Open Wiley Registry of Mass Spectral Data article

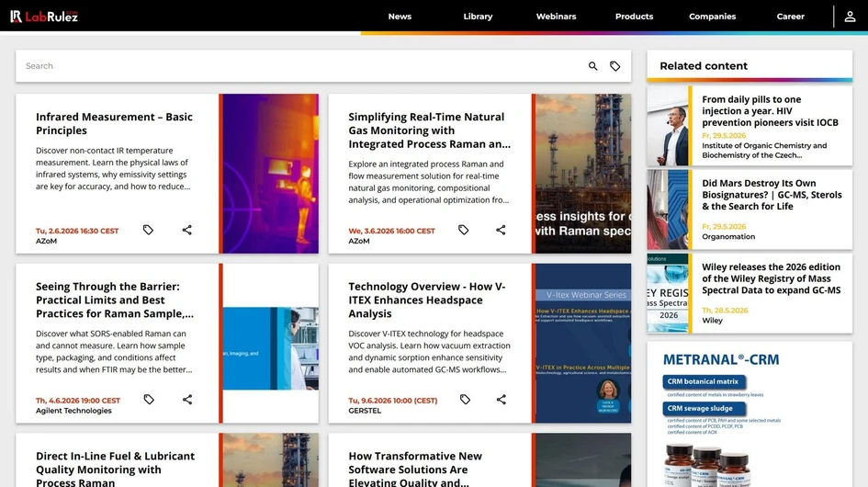point(772,278)
